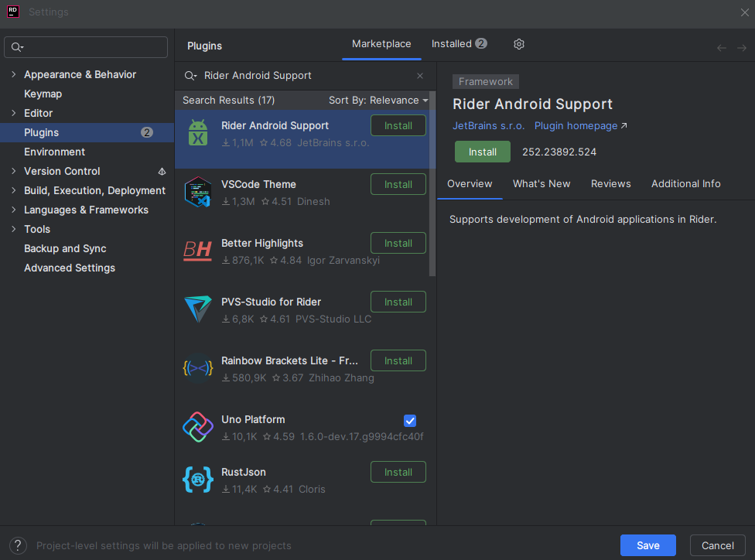755x560 pixels.
Task: Click the Better Highlights BH icon
Action: click(198, 251)
